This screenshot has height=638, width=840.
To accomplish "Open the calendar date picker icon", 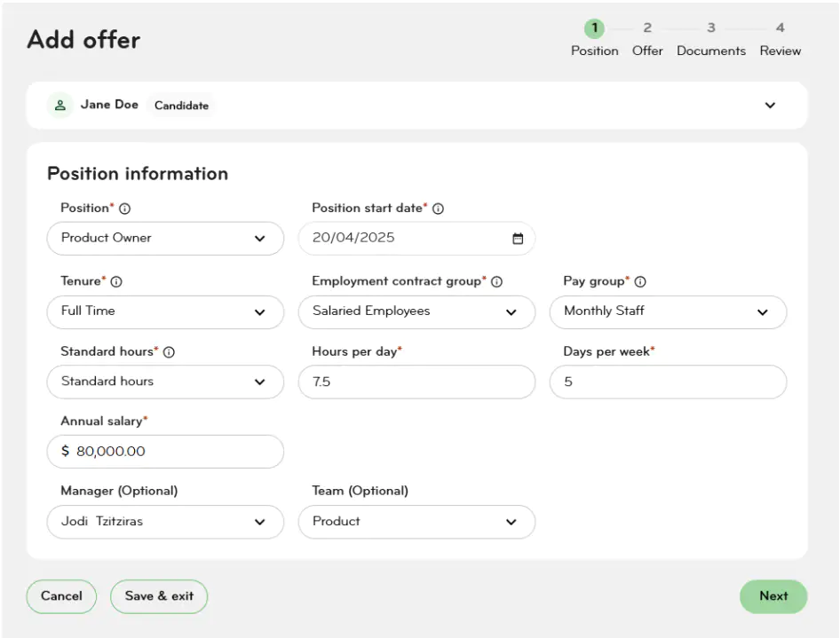I will pos(518,239).
